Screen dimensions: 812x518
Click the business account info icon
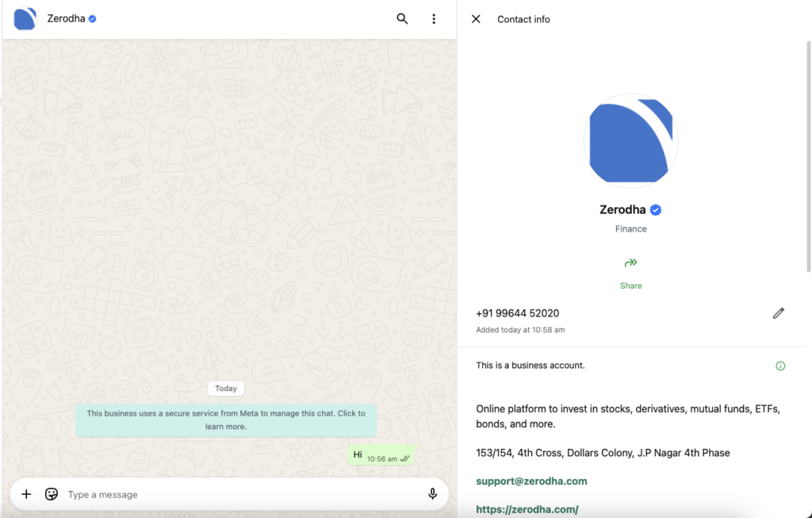click(780, 366)
